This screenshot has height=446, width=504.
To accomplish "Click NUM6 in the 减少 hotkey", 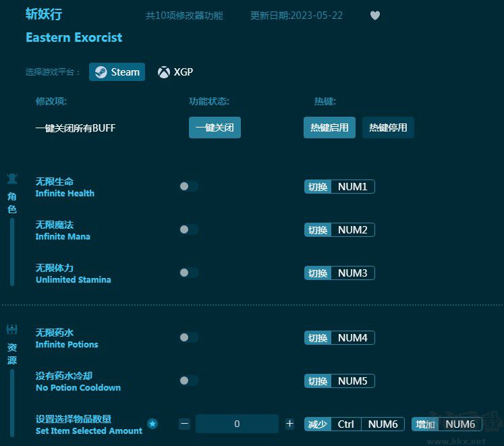I will click(x=383, y=424).
